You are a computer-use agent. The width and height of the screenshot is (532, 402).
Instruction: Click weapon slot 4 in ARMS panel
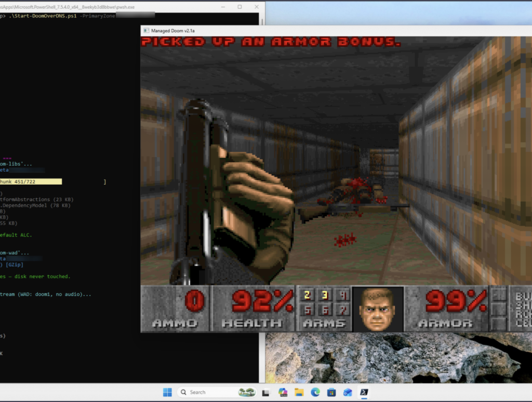(x=343, y=295)
